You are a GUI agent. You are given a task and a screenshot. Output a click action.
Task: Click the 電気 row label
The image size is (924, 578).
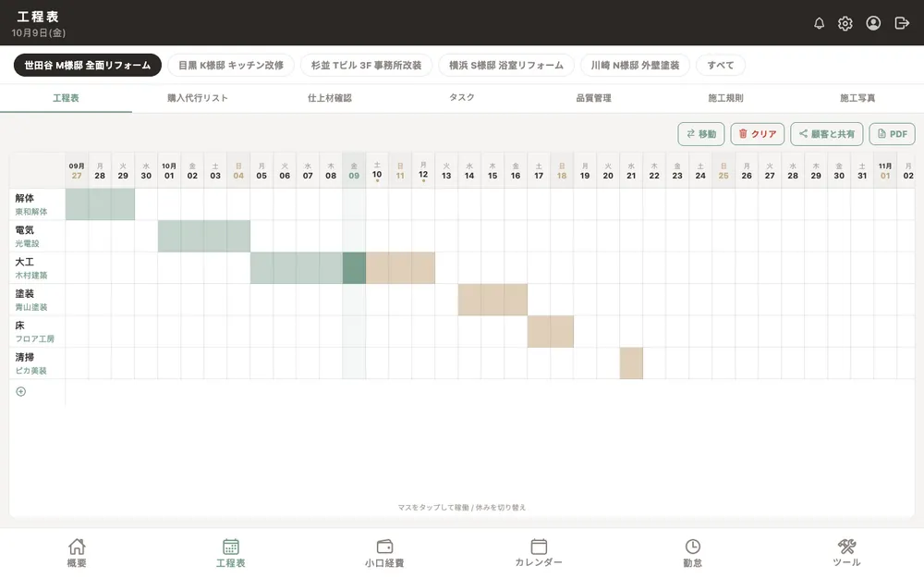37,236
